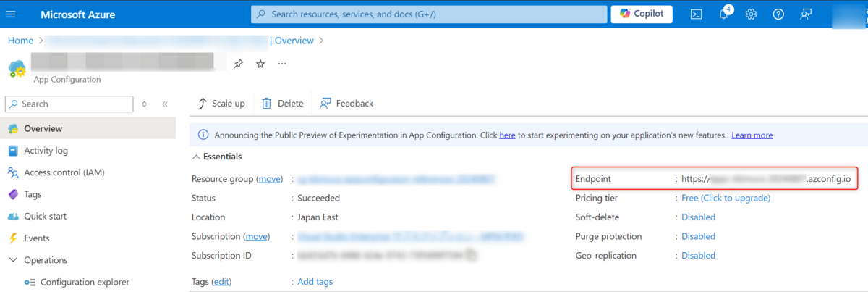Viewport: 868px width, 292px height.
Task: Click move link beside Subscription
Action: pos(257,236)
